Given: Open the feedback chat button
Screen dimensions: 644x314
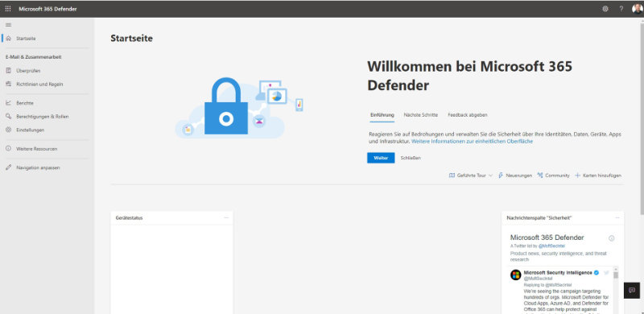Looking at the screenshot, I should (632, 290).
